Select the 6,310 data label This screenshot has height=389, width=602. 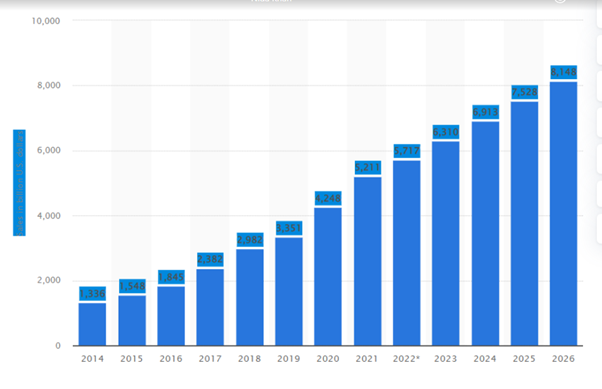tap(445, 132)
